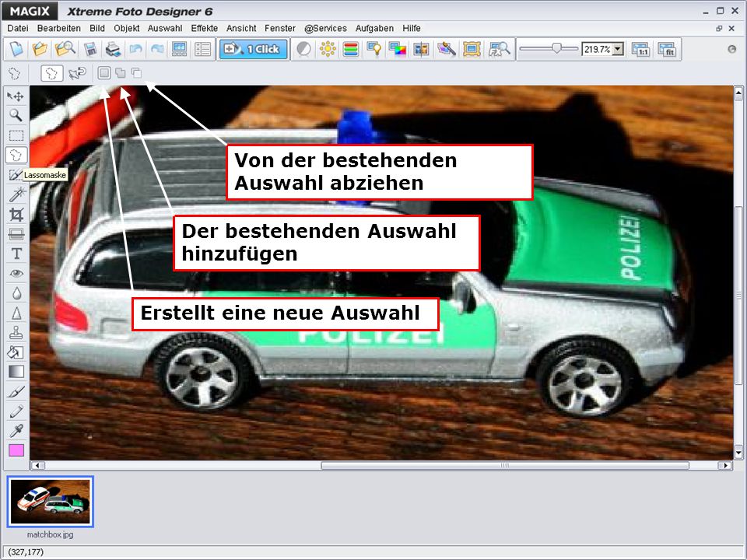The image size is (747, 560).
Task: Select the pencil tool in the toolbox
Action: point(16,411)
